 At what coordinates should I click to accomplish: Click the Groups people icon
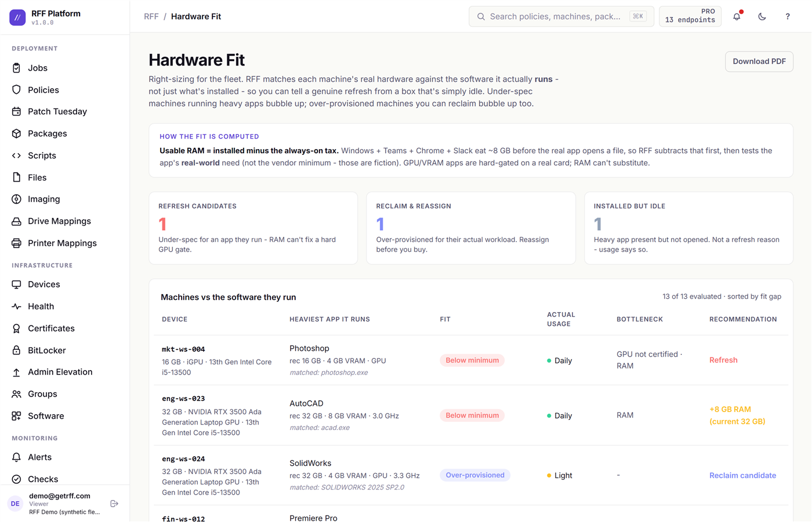pyautogui.click(x=16, y=394)
